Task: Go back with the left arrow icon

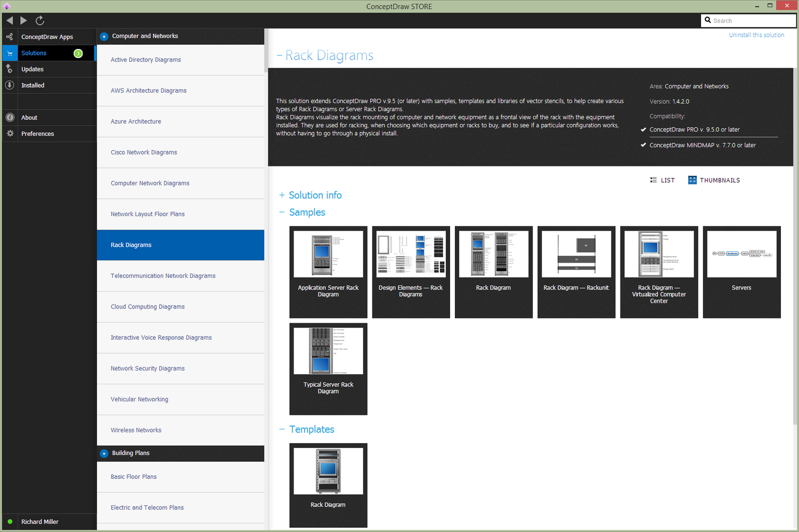Action: point(10,20)
